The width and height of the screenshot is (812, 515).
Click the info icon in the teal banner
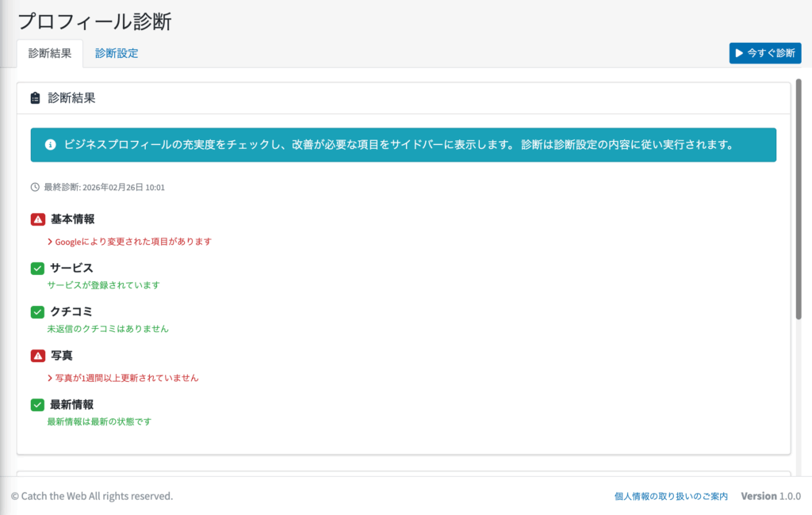(x=51, y=145)
